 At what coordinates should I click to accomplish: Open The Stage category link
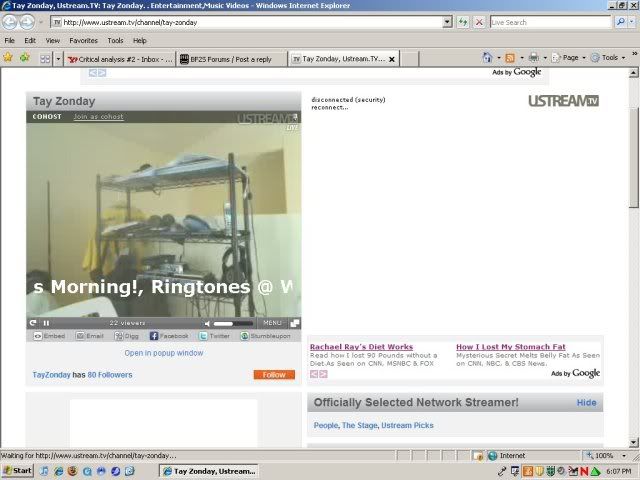[360, 425]
